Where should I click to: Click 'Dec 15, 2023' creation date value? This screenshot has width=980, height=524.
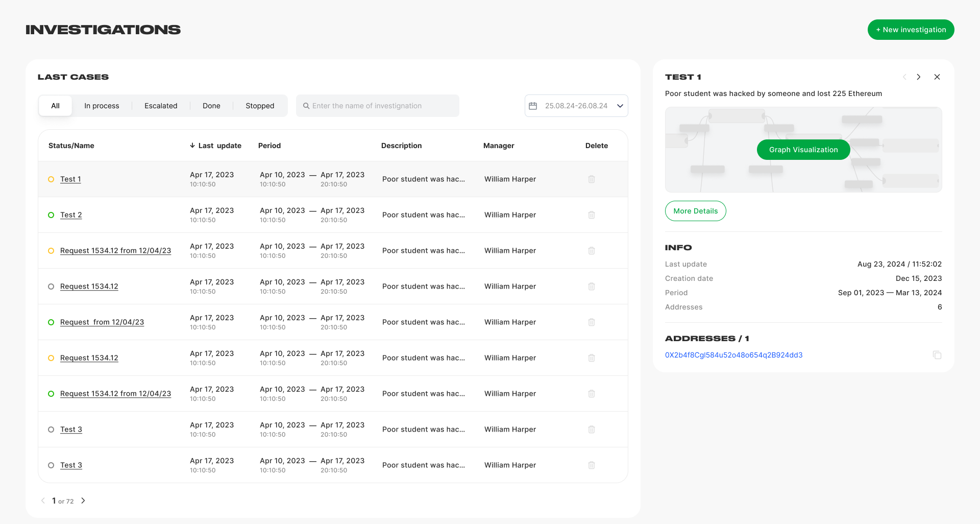(919, 278)
